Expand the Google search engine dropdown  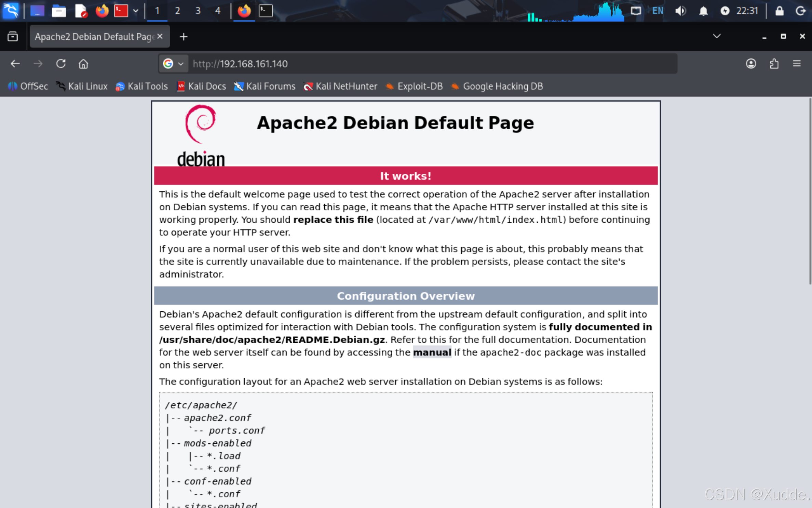pyautogui.click(x=173, y=64)
